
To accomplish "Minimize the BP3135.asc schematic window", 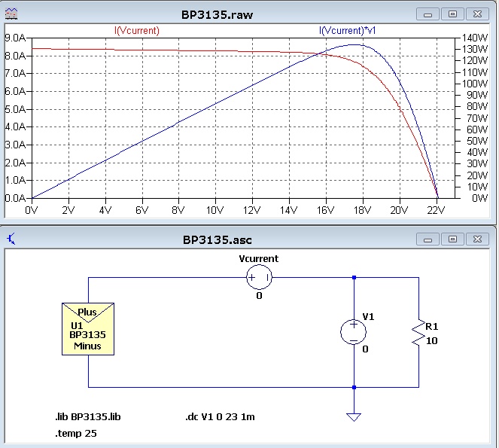I will pyautogui.click(x=427, y=239).
